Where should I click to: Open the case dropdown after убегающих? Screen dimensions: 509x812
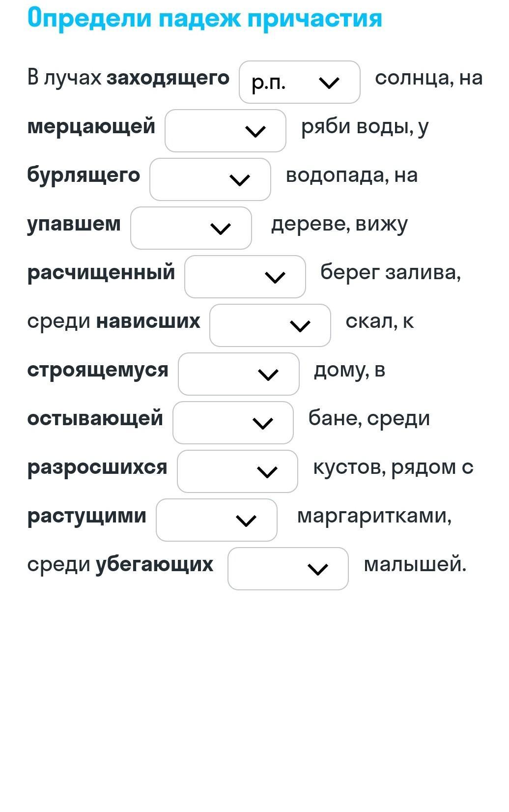(288, 569)
